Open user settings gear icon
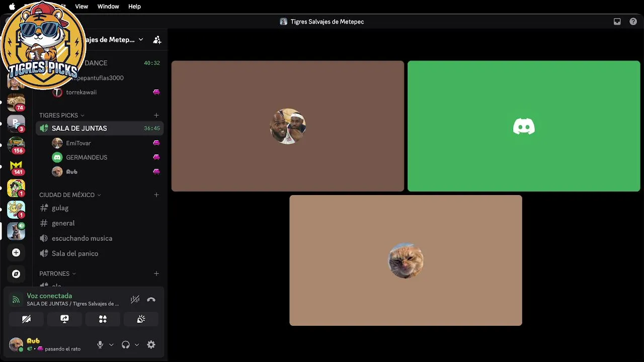The width and height of the screenshot is (644, 362). click(151, 344)
